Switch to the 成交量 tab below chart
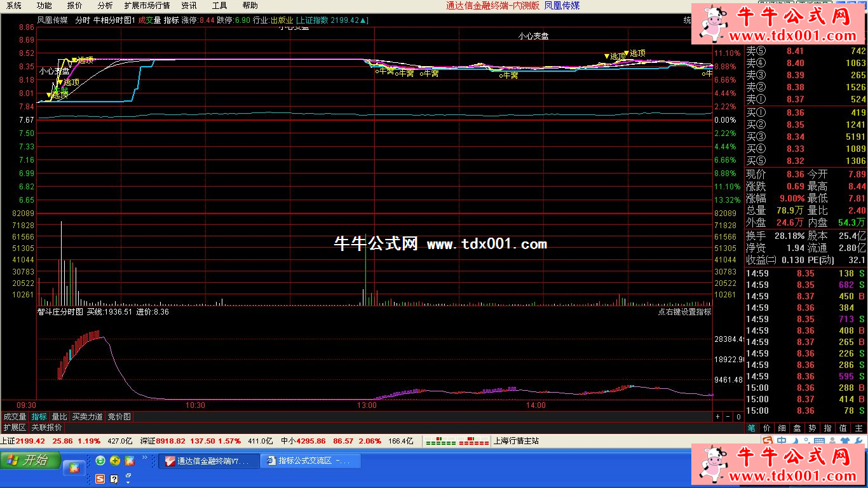868x488 pixels. click(x=15, y=417)
